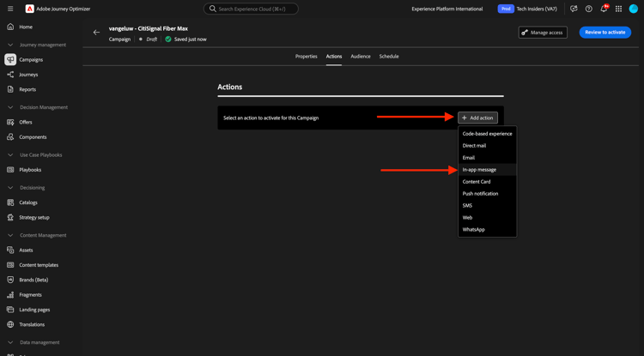Click the Saved just now status

click(x=190, y=39)
